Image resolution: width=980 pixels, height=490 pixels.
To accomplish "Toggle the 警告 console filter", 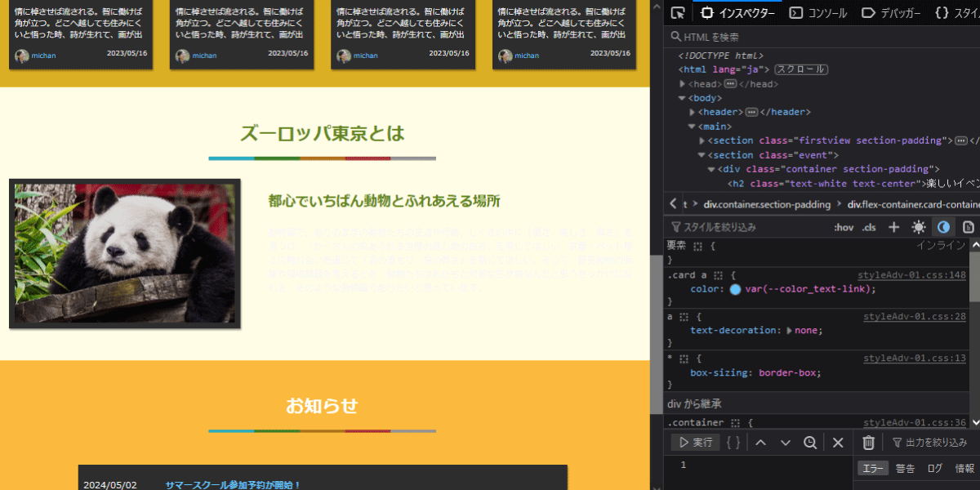I will click(905, 468).
